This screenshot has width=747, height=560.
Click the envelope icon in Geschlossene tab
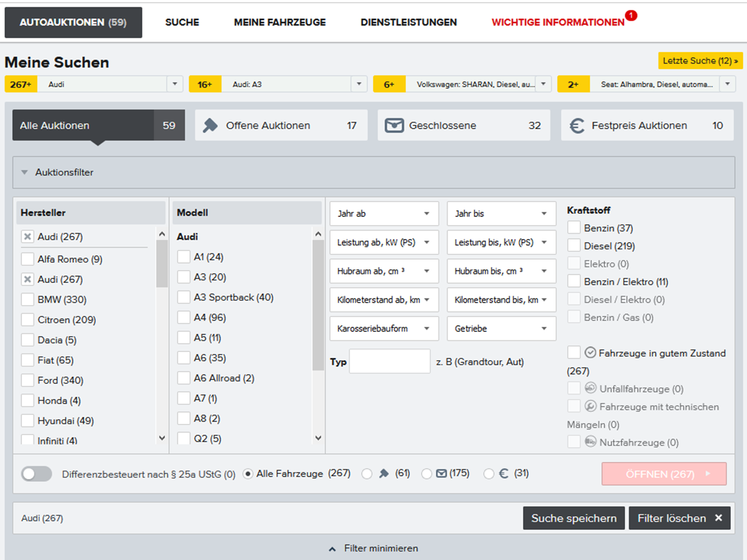(394, 125)
